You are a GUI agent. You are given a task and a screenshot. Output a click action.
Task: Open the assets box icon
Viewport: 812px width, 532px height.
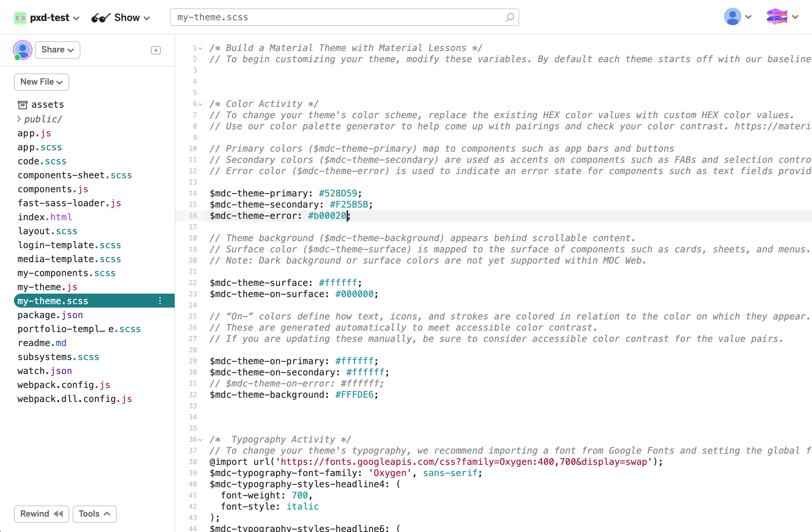pyautogui.click(x=22, y=105)
